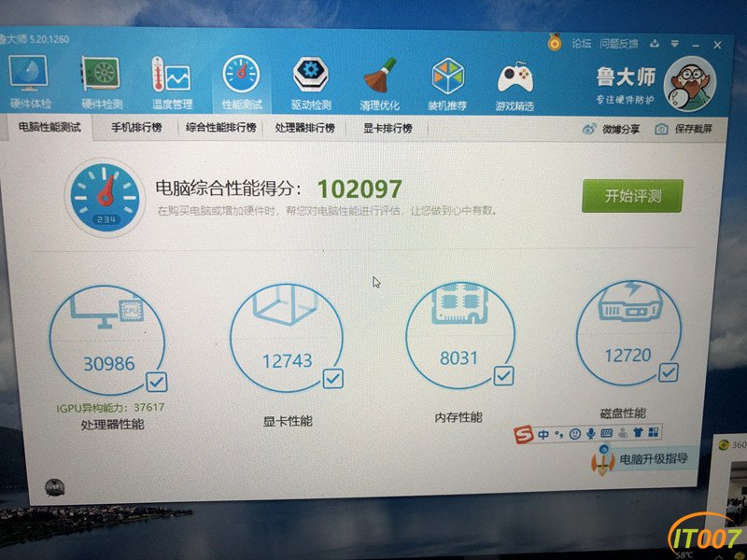Open the 清理优化 cleanup broom tool
Image resolution: width=747 pixels, height=560 pixels.
tap(380, 84)
